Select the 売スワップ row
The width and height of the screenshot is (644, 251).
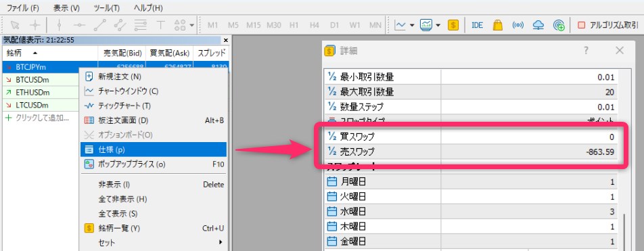[x=471, y=152]
